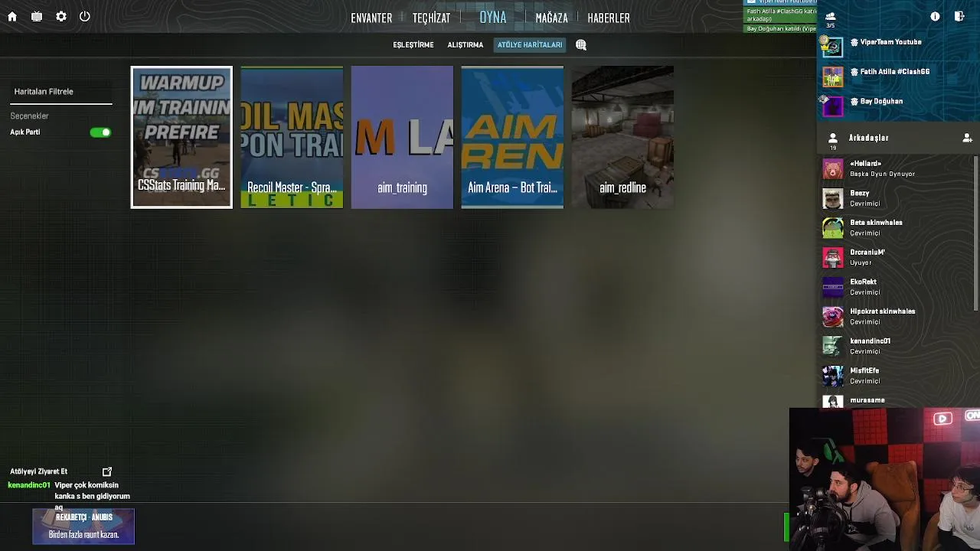
Task: Select the ATÖLYE HARİTALARI tab
Action: coord(530,45)
